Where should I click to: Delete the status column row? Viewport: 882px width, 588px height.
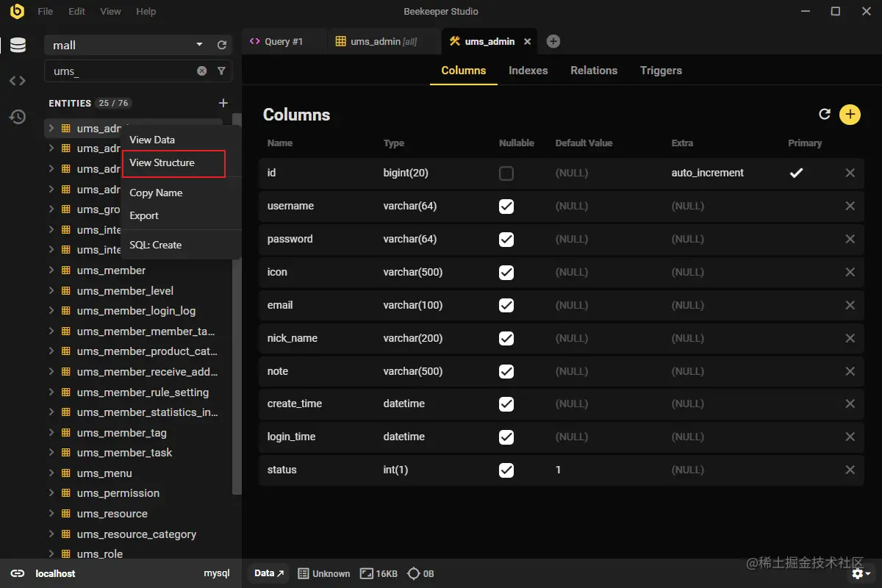pyautogui.click(x=850, y=470)
